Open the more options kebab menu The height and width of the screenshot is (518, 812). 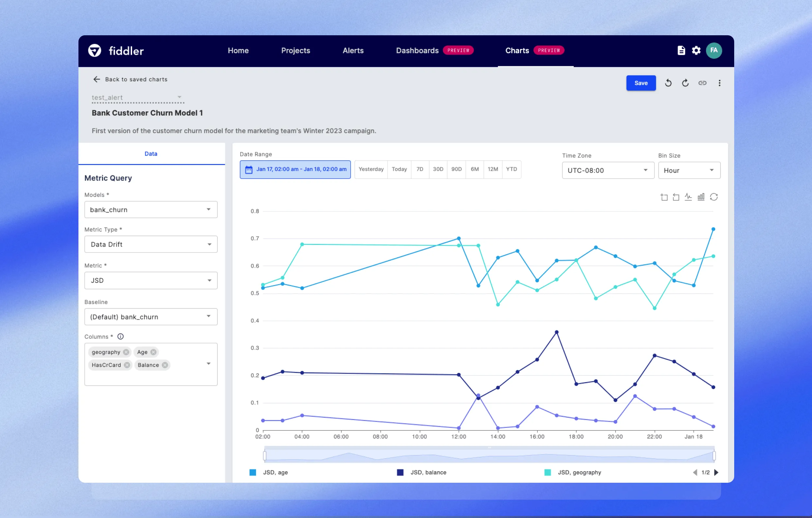pos(719,83)
